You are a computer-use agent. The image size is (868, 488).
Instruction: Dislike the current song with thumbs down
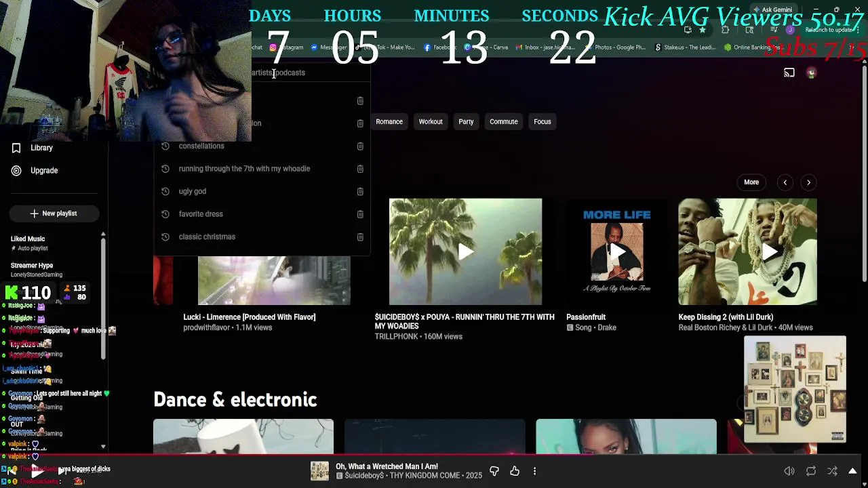494,471
